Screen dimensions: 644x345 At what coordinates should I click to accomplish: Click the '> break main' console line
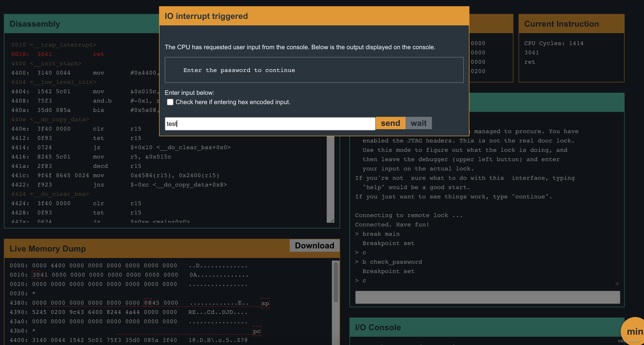377,234
